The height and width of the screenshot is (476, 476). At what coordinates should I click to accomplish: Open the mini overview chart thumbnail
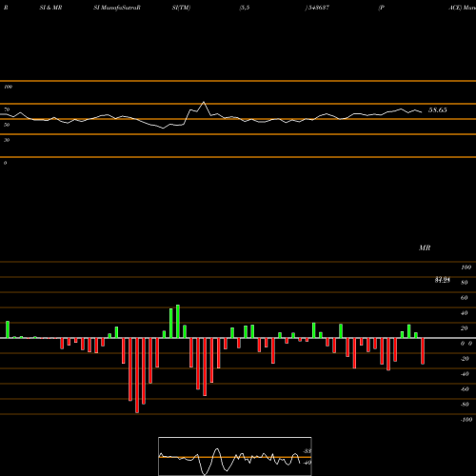[x=235, y=456]
